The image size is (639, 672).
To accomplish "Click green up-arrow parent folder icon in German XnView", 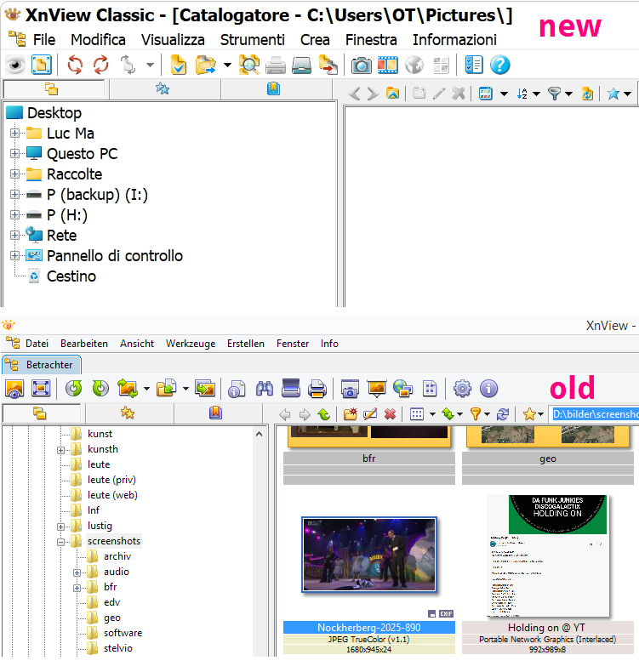I will click(x=323, y=414).
